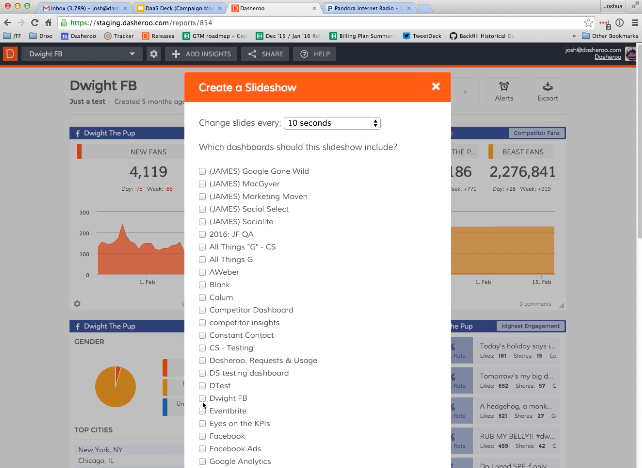Check the Eventbrite dashboard
Image resolution: width=642 pixels, height=468 pixels.
pos(202,411)
